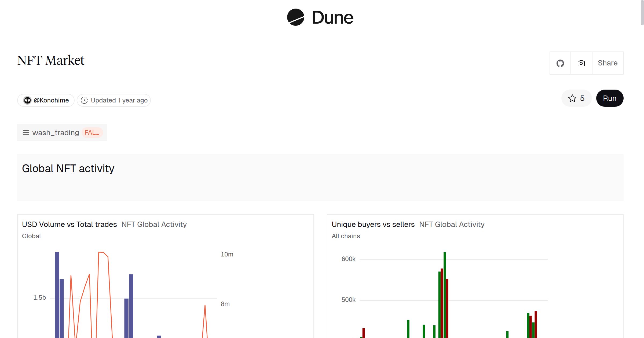Click the tallest green bar in buyers chart
This screenshot has height=338, width=644.
[445, 292]
